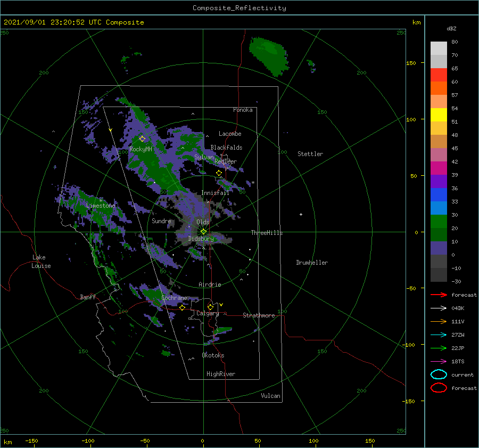The width and height of the screenshot is (479, 448).
Task: Select the magenta 39-42 dBZ swatch
Action: point(439,168)
